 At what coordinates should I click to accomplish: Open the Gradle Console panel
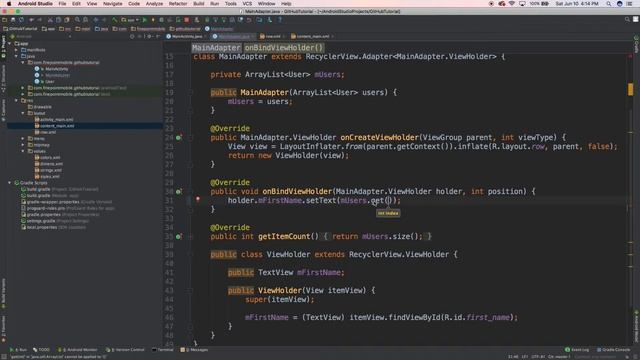click(614, 350)
